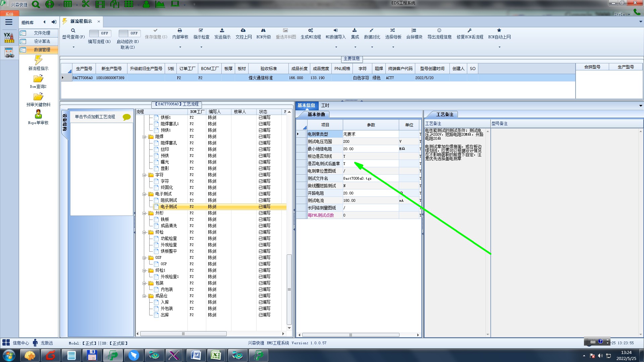Click the 型号查询 search icon
Screen dimensions: 644x362
[73, 31]
